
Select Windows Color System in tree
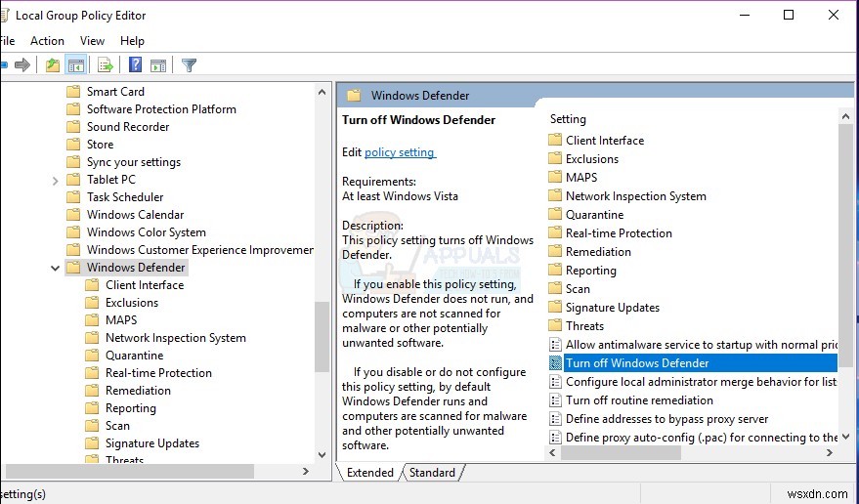point(147,232)
